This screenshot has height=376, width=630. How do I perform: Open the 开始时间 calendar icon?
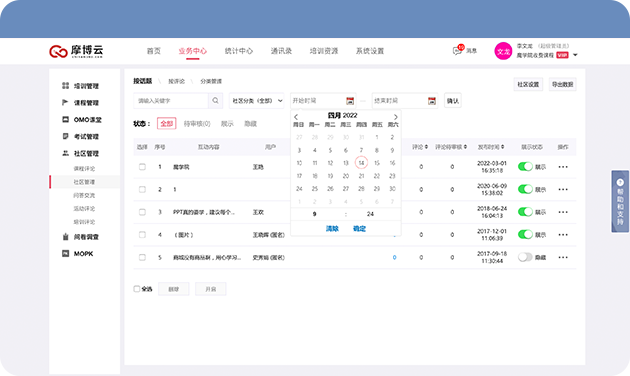coord(350,101)
